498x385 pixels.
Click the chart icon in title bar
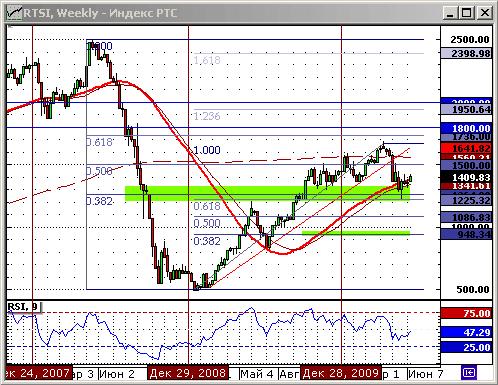click(x=14, y=13)
